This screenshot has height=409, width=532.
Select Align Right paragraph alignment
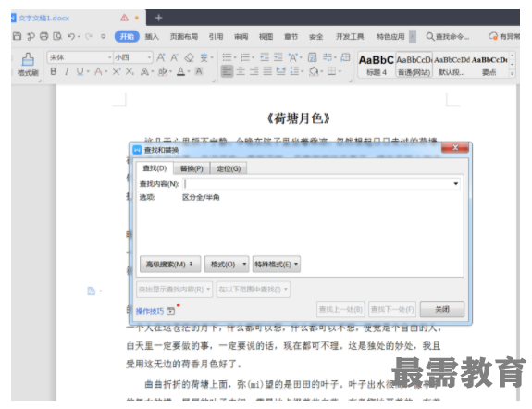pyautogui.click(x=254, y=71)
